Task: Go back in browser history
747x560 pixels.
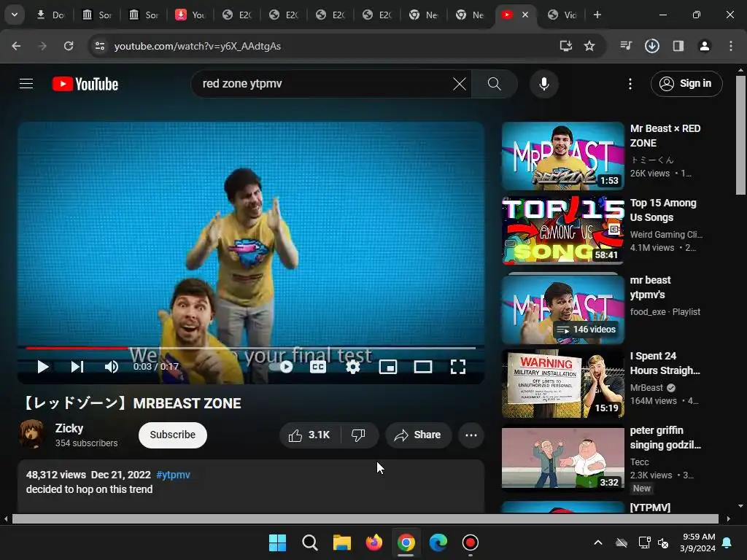Action: click(16, 46)
